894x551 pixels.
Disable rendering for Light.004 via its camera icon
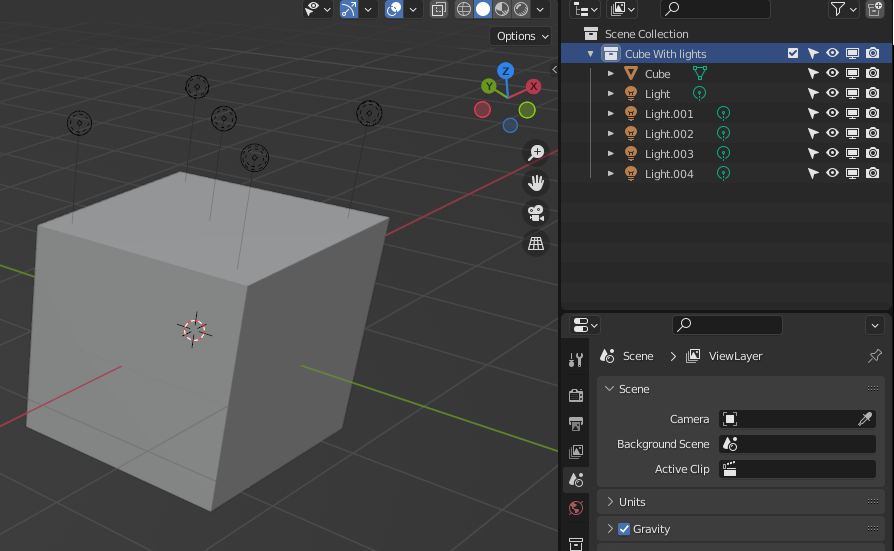872,174
